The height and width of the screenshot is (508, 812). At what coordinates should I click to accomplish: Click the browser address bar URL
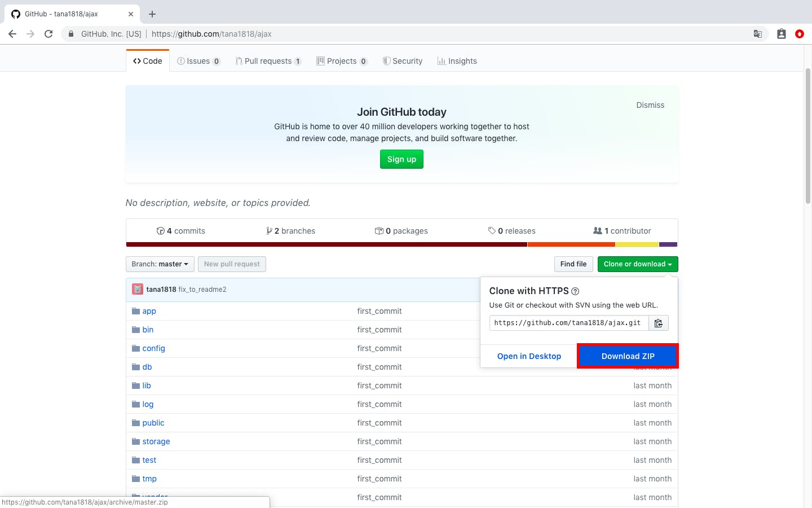[x=211, y=34]
